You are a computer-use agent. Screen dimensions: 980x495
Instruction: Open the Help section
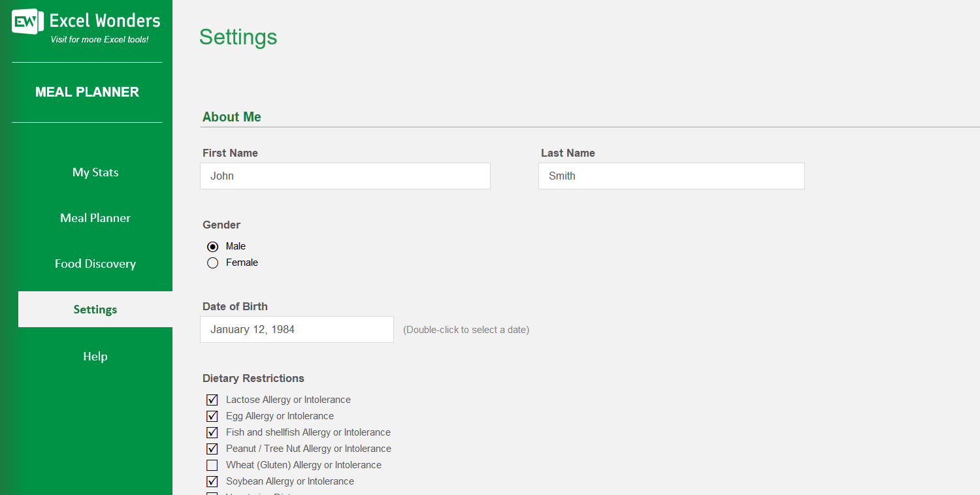coord(95,357)
